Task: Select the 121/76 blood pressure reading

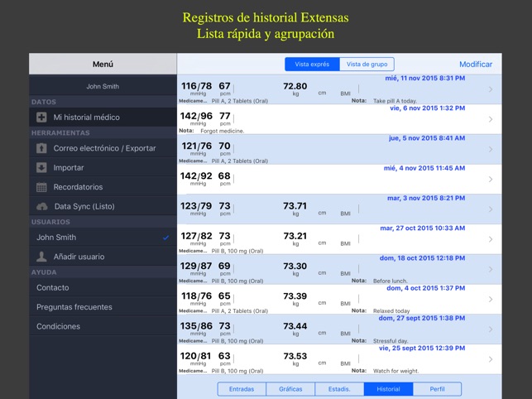Action: point(196,146)
